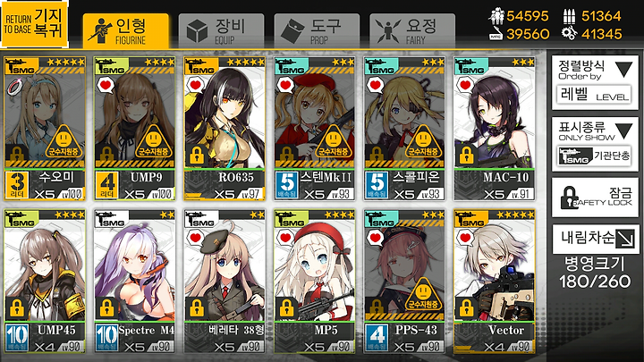Select the 베레타 38형 doll card
Image resolution: width=644 pixels, height=362 pixels.
(225, 282)
